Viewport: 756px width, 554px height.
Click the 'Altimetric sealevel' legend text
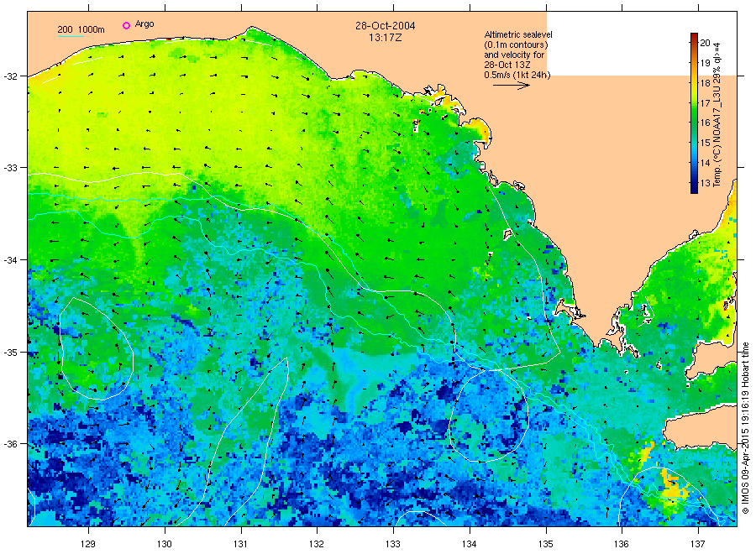pyautogui.click(x=518, y=34)
